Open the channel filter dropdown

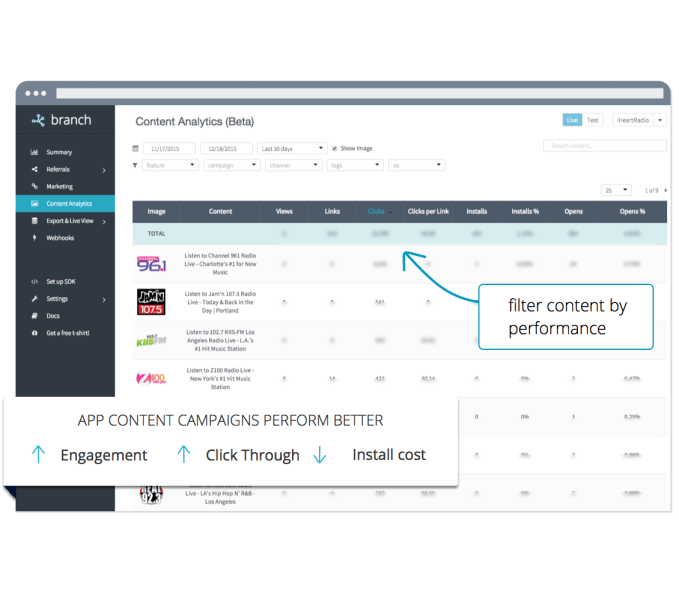pos(293,165)
